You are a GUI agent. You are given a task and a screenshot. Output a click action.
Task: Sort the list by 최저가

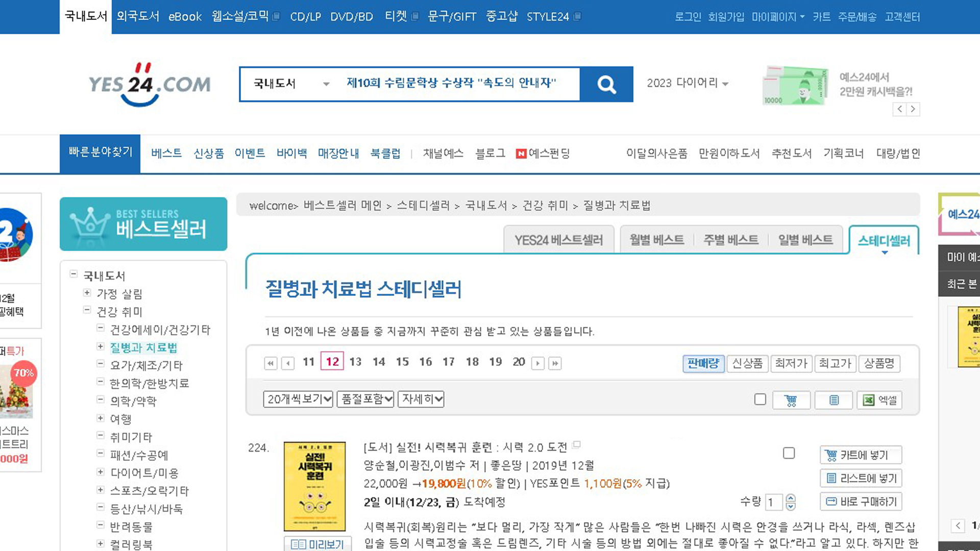coord(791,363)
